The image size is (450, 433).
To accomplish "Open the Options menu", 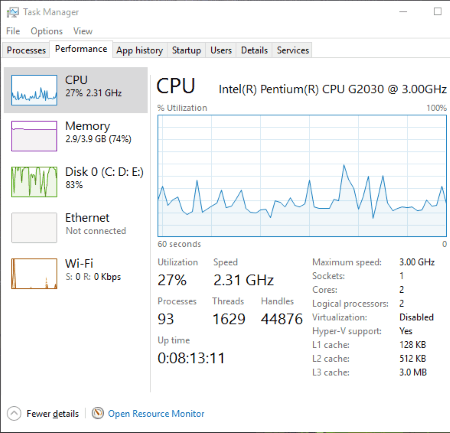I will [47, 31].
